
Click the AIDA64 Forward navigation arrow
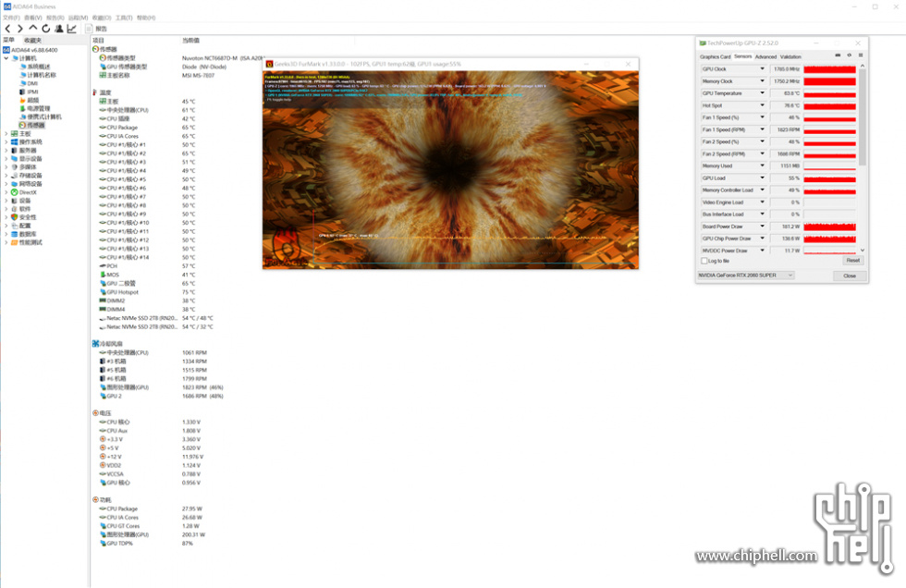[x=20, y=29]
